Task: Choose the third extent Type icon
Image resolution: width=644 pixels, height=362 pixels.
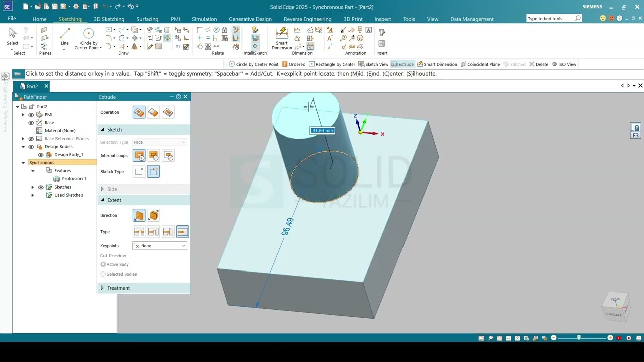Action: coord(168,232)
